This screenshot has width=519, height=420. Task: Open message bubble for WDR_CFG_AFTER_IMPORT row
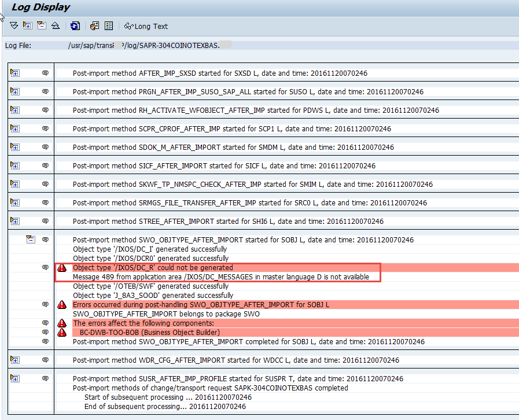45,360
